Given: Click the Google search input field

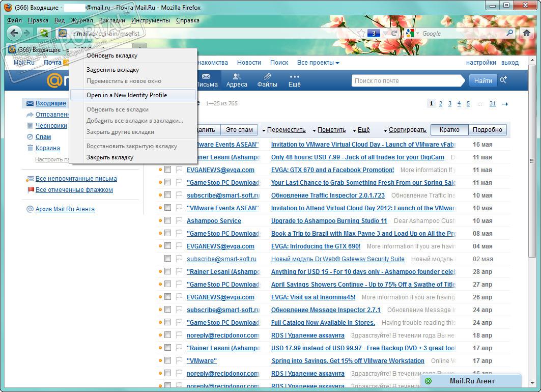Looking at the screenshot, I should point(462,34).
